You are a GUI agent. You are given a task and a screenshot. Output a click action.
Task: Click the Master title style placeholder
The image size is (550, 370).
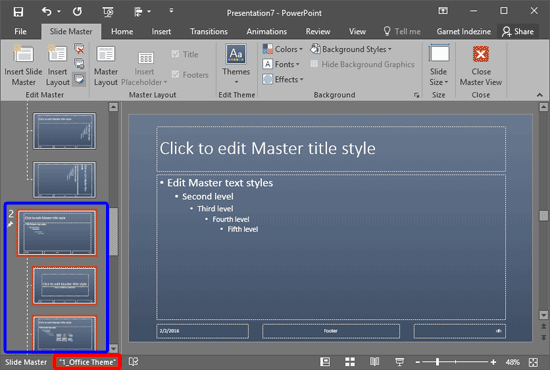tap(331, 149)
